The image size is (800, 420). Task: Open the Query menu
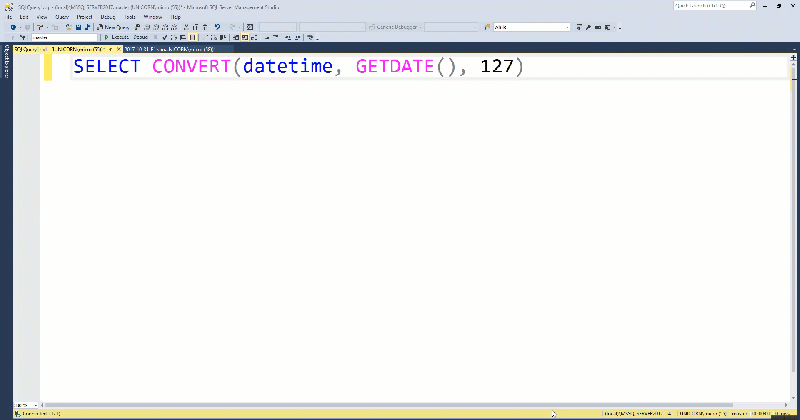click(62, 17)
